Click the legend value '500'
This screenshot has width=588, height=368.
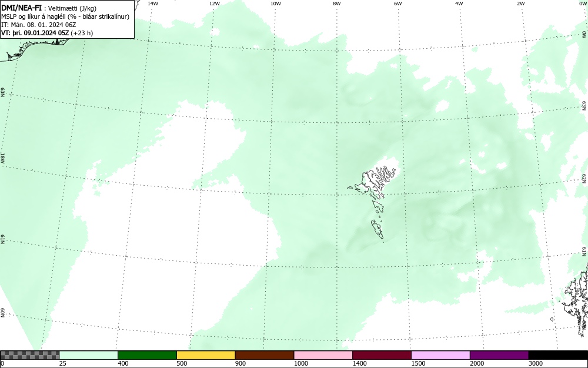click(x=182, y=363)
